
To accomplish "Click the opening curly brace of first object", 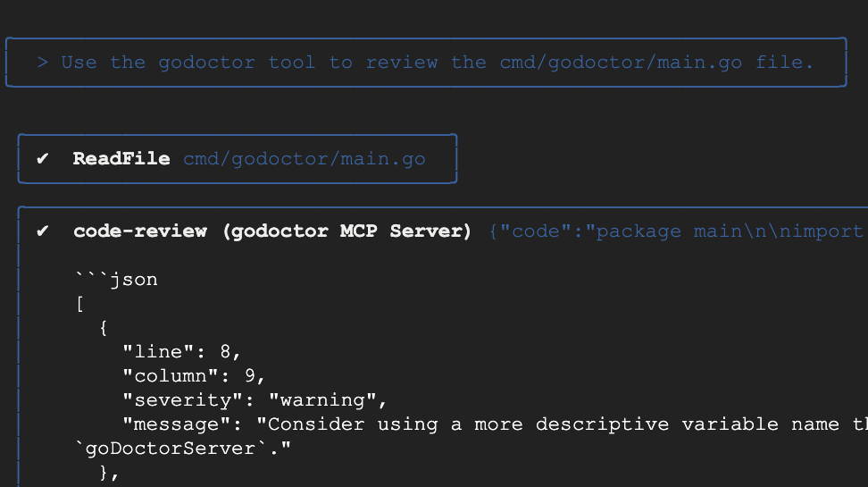I will click(x=104, y=328).
